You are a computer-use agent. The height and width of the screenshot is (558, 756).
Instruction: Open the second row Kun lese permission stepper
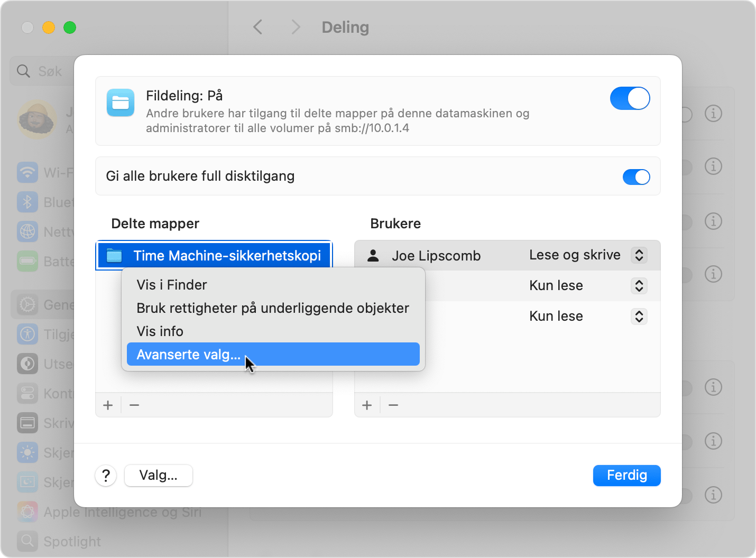639,286
